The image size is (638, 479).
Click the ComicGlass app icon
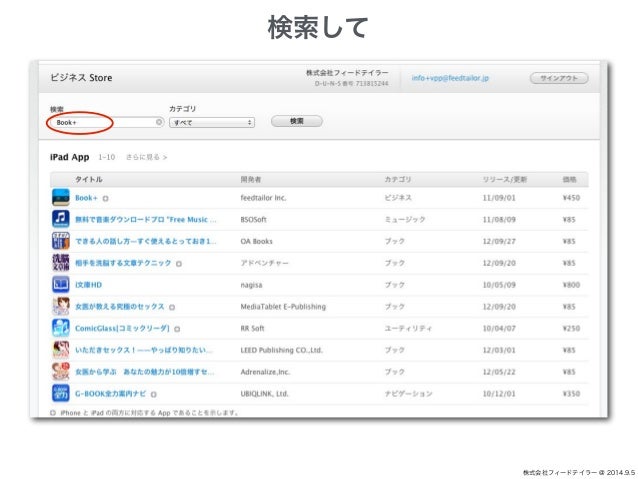coord(61,328)
